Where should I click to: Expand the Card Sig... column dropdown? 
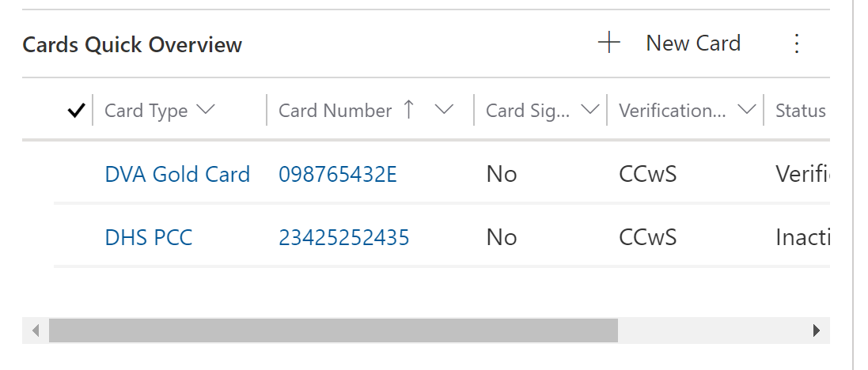[x=589, y=111]
